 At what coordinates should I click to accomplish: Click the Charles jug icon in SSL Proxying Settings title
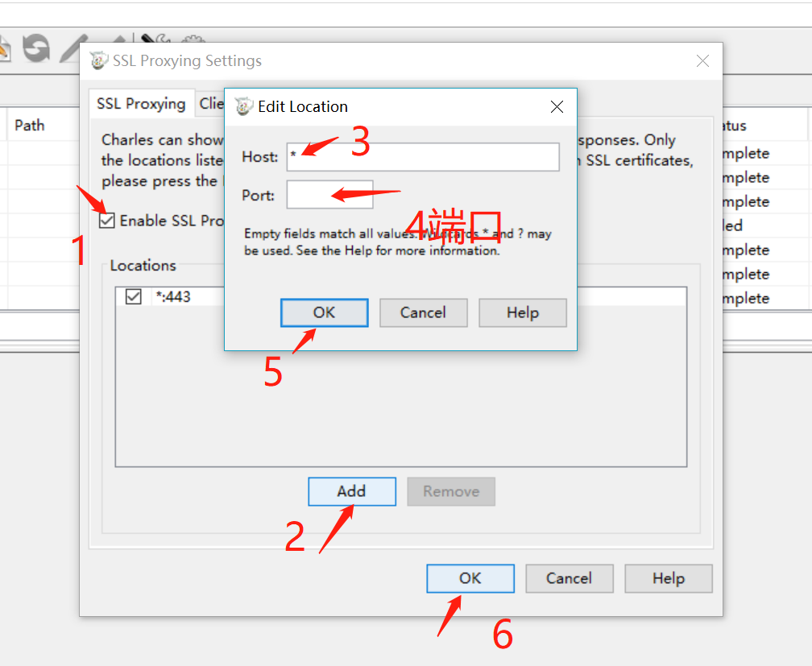pyautogui.click(x=98, y=60)
